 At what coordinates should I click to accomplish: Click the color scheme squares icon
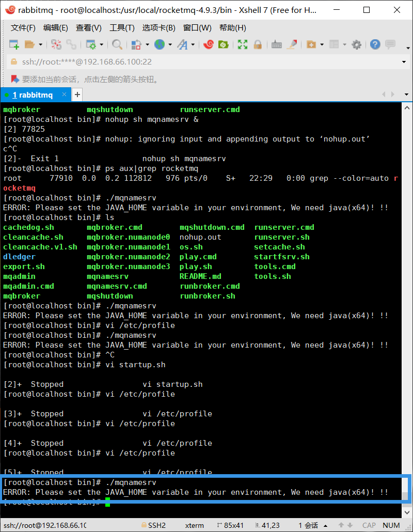[136, 44]
